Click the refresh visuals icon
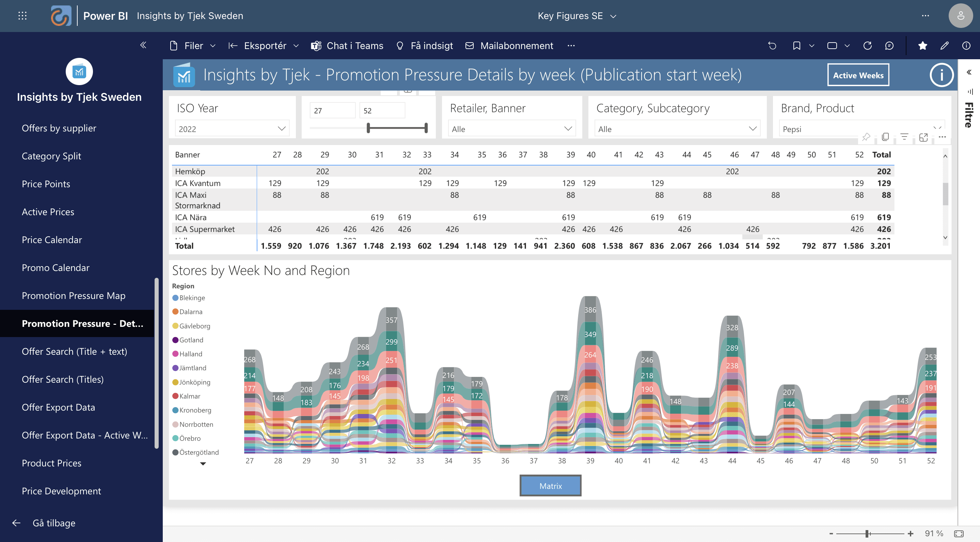The image size is (980, 542). coord(867,46)
